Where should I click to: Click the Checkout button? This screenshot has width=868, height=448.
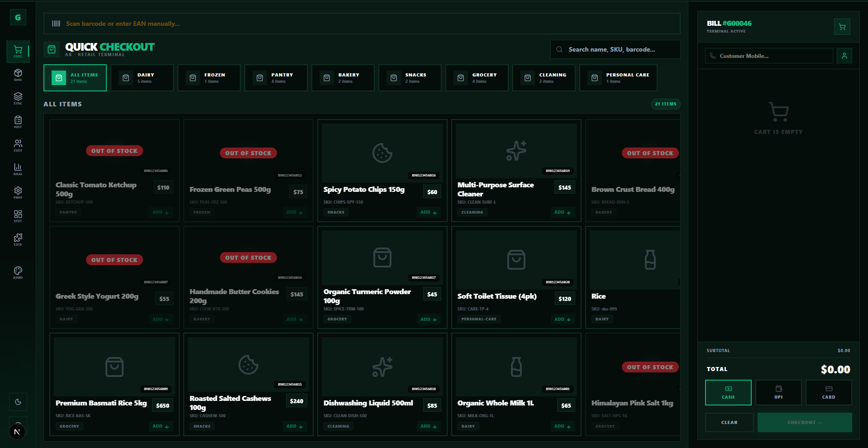[805, 422]
